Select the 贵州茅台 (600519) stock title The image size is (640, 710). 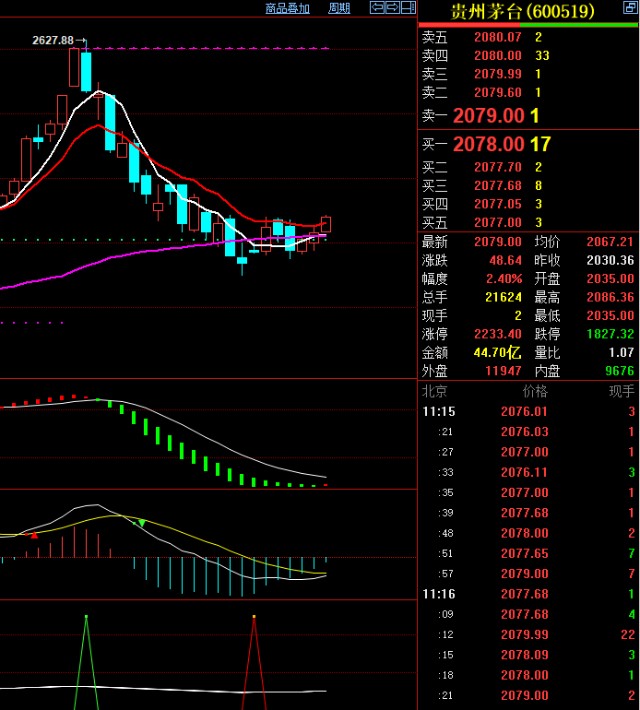[x=521, y=11]
